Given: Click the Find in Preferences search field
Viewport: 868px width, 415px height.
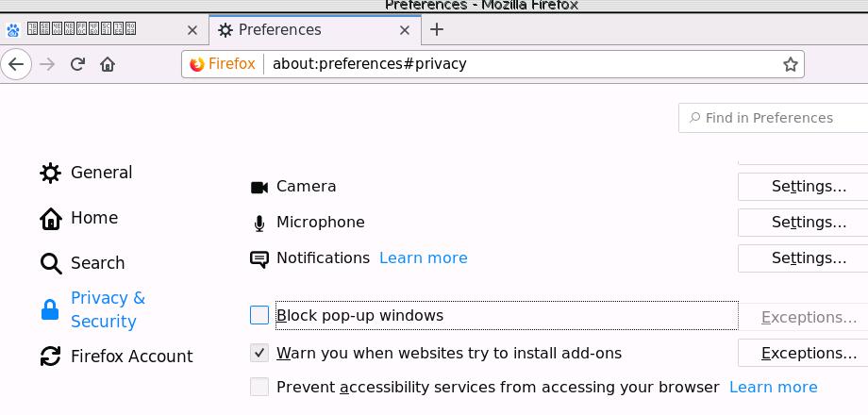Looking at the screenshot, I should 778,118.
